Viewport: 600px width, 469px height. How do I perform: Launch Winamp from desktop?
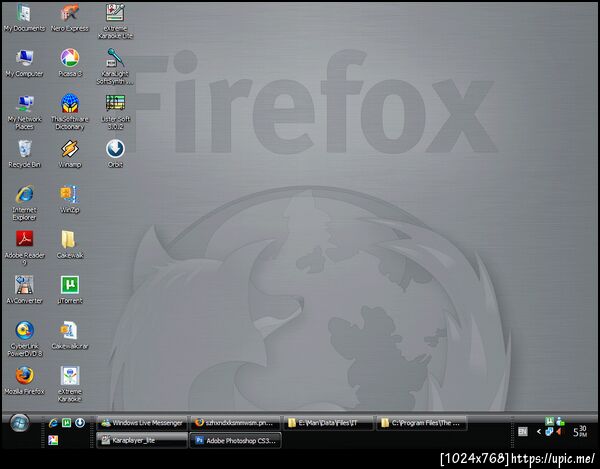(x=70, y=154)
